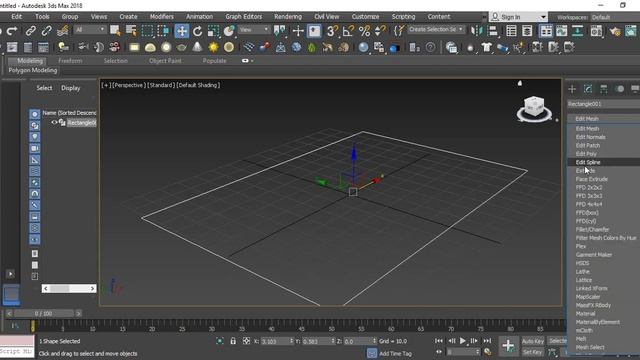Click the viewport [Perspective] label menu
The width and height of the screenshot is (640, 360).
click(128, 85)
